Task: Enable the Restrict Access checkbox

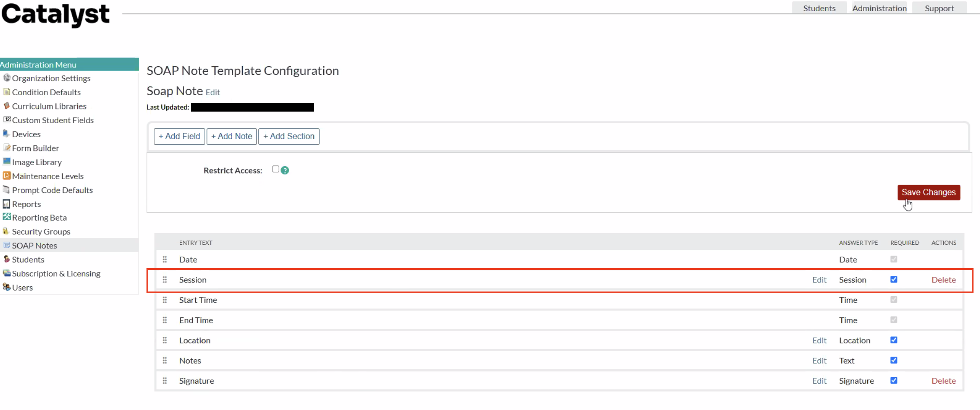Action: click(x=276, y=169)
